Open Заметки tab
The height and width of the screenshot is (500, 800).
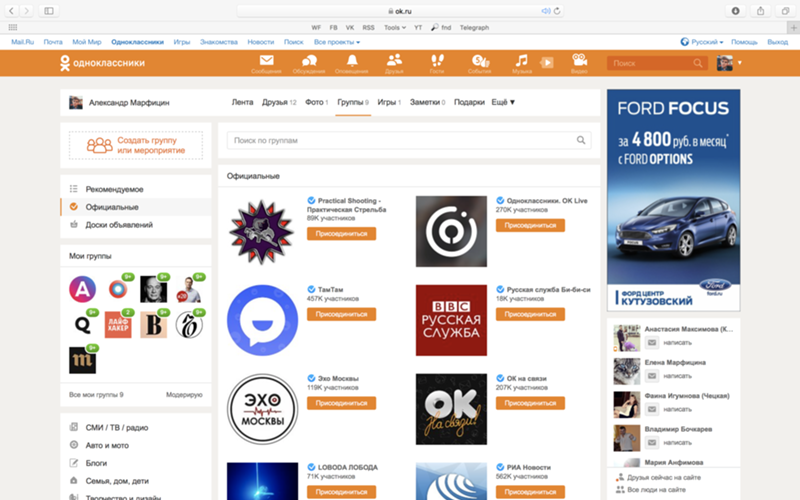[428, 102]
